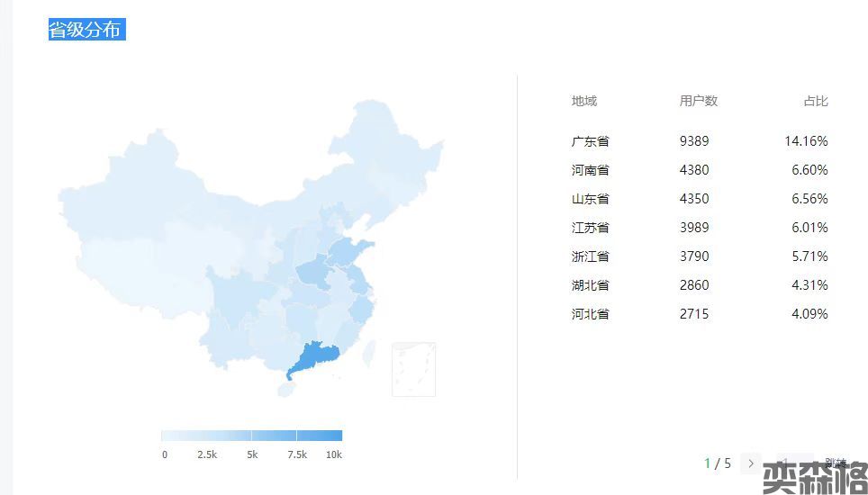868x495 pixels.
Task: Click the 占比 column header
Action: tap(815, 101)
